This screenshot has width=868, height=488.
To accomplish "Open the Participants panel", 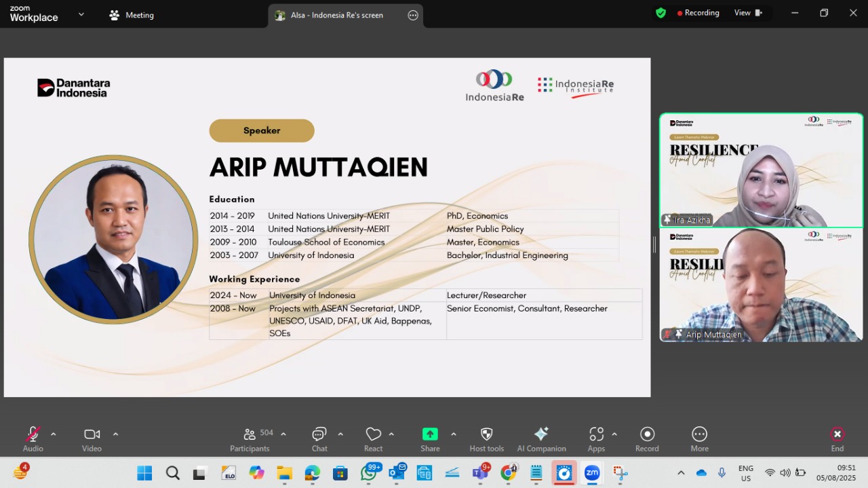I will [250, 434].
